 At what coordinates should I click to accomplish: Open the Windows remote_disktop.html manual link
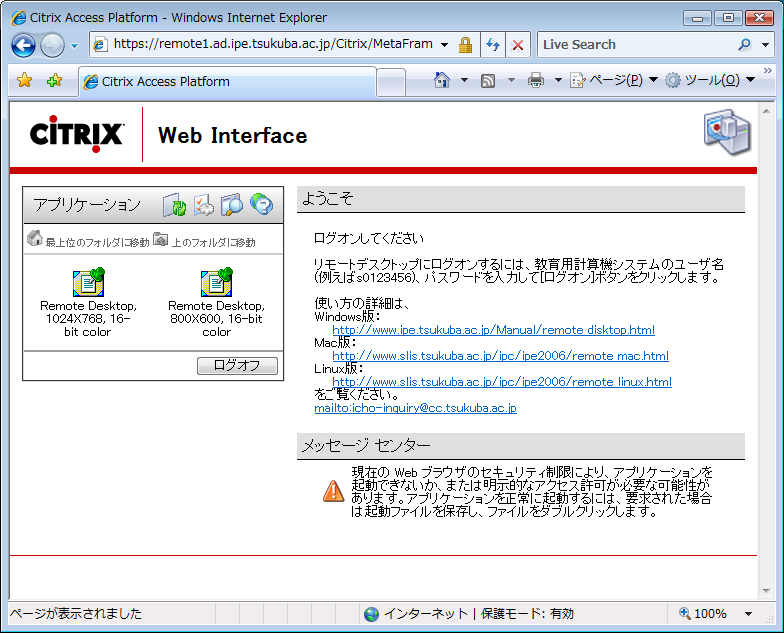tap(494, 330)
